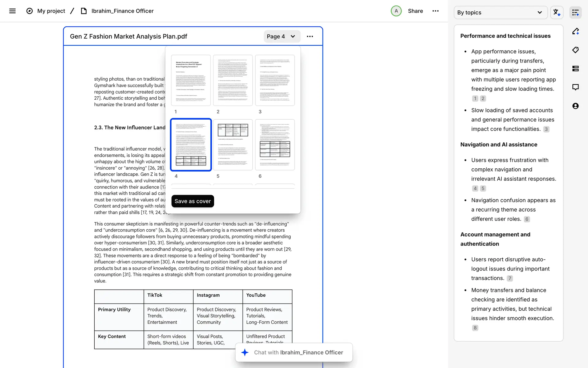Screen dimensions: 588x368
Task: Open the hamburger main menu
Action: click(12, 11)
